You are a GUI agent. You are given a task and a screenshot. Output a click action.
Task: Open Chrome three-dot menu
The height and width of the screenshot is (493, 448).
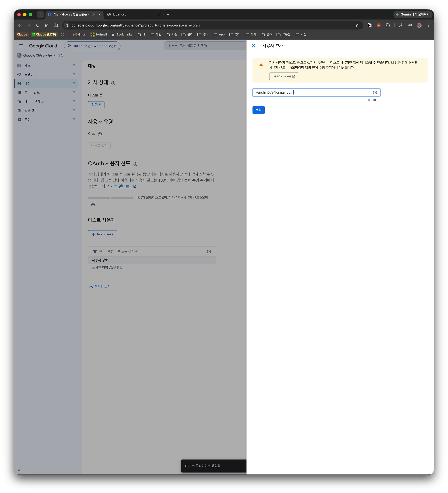pos(428,25)
